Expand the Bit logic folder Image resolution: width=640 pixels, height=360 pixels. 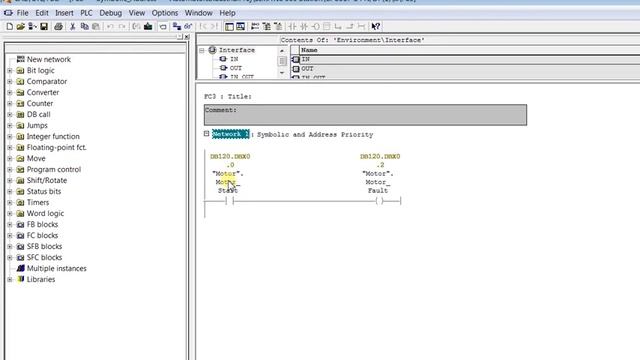click(x=10, y=71)
